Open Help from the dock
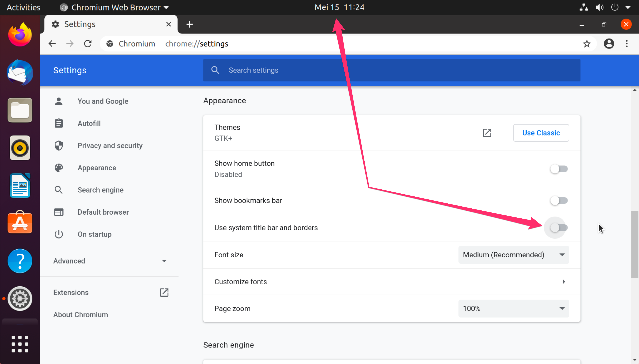The image size is (639, 364). coord(20,261)
